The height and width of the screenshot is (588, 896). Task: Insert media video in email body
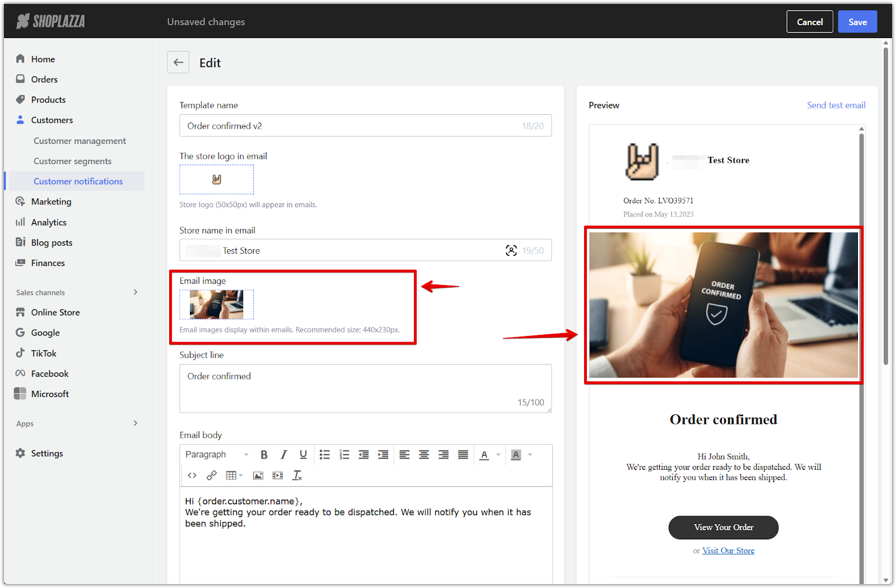tap(278, 475)
